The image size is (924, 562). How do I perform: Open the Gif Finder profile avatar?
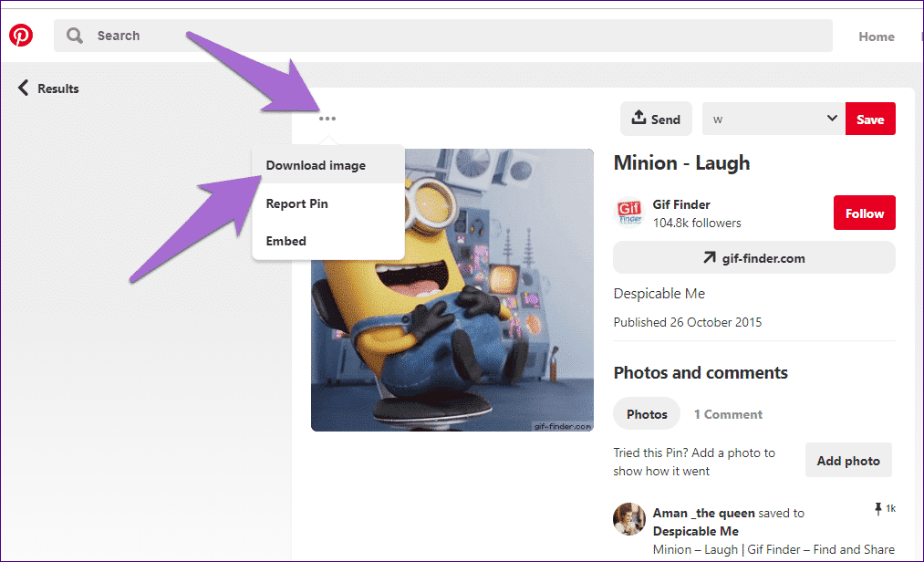[628, 213]
